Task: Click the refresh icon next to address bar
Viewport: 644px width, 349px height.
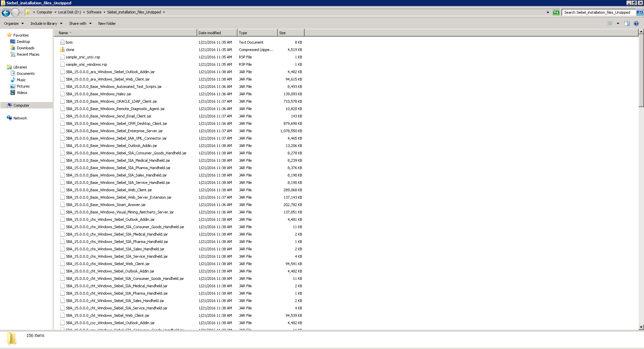Action: 556,12
